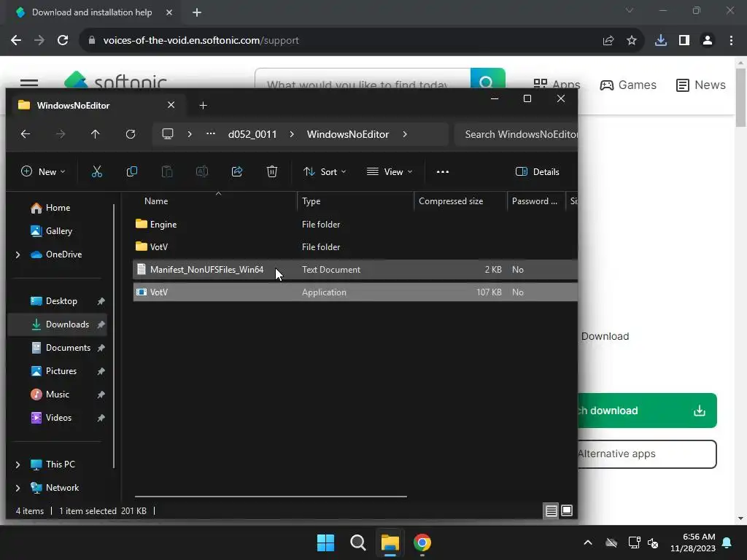Click the Copy icon in Explorer toolbar
Viewport: 747px width, 560px height.
tap(132, 172)
